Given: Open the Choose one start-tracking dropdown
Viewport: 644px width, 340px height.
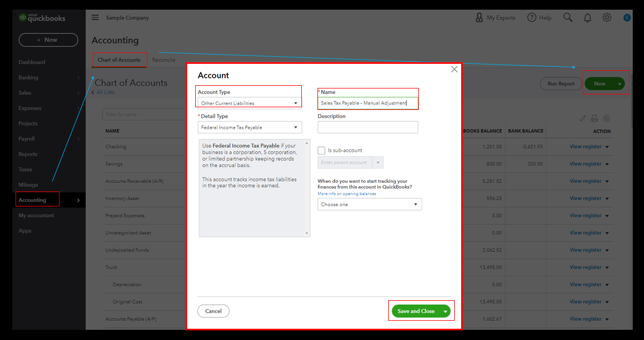Looking at the screenshot, I should pyautogui.click(x=369, y=204).
